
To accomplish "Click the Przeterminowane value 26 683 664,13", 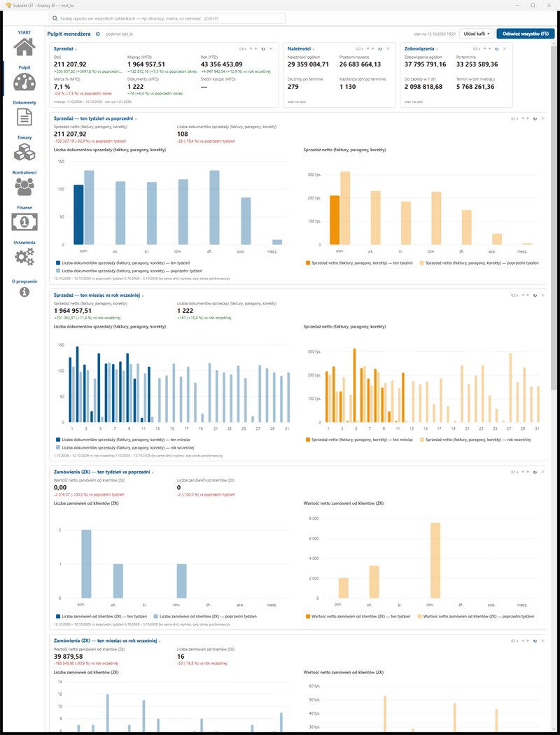I will click(360, 64).
